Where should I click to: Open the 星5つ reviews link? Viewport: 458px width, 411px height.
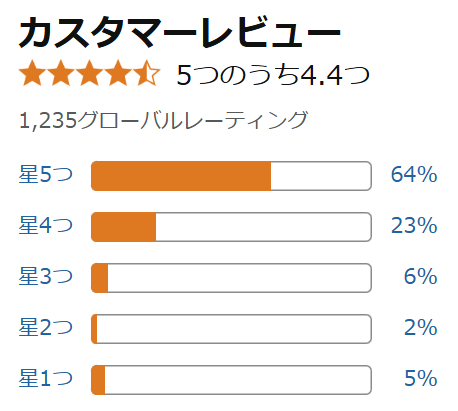[x=46, y=174]
